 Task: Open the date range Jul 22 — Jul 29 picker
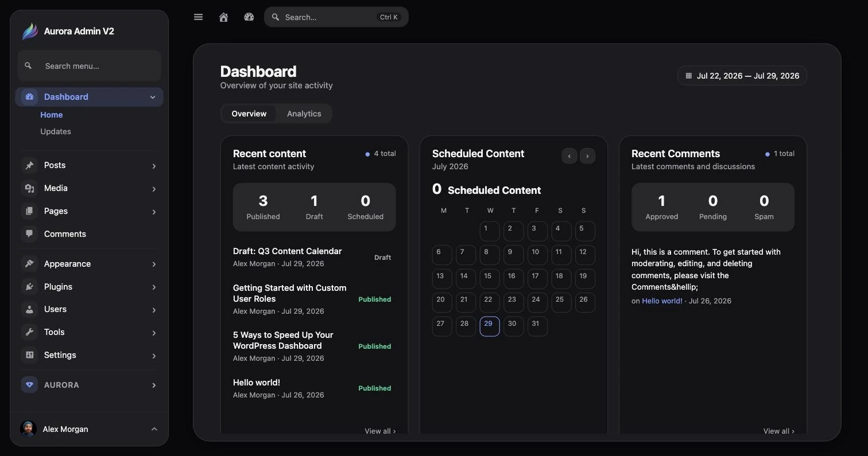click(x=742, y=76)
